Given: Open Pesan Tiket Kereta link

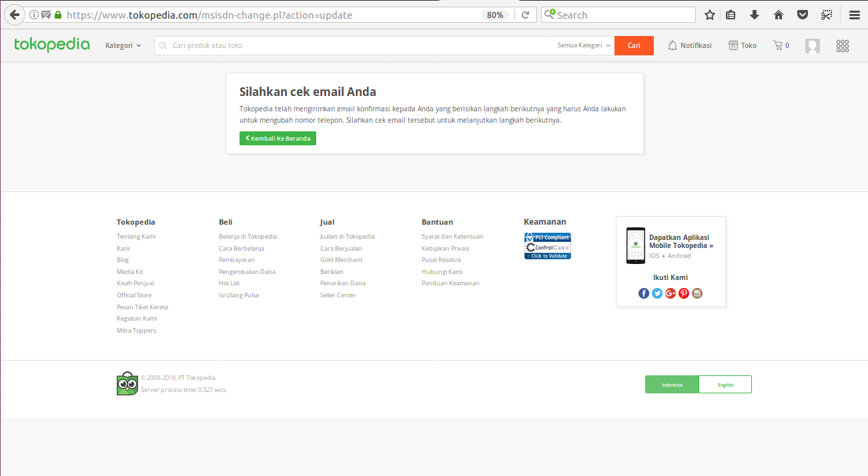Looking at the screenshot, I should (x=142, y=307).
